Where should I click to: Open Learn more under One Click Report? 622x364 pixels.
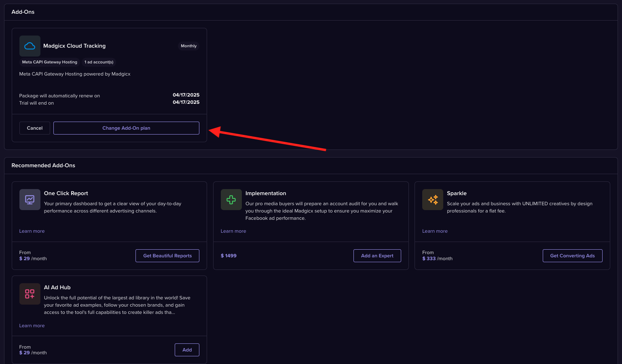coord(32,231)
